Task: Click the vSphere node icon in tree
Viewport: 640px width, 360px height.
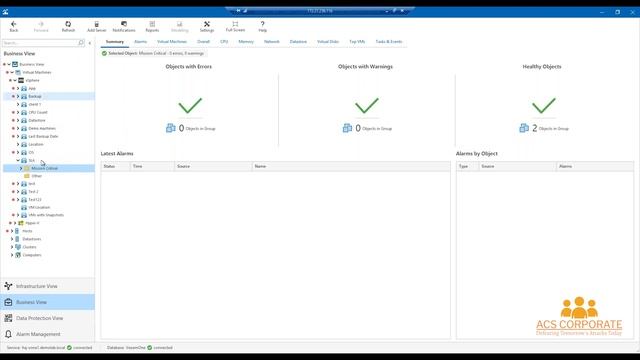Action: click(21, 80)
